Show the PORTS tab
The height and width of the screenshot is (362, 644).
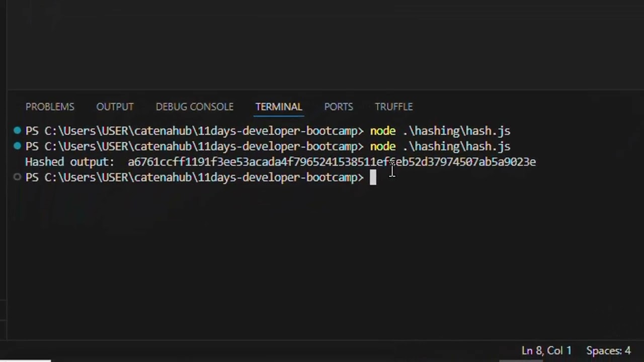[338, 107]
